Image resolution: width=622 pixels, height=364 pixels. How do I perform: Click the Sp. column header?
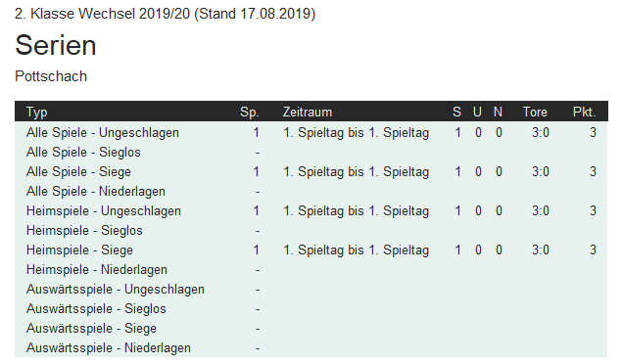coord(250,113)
